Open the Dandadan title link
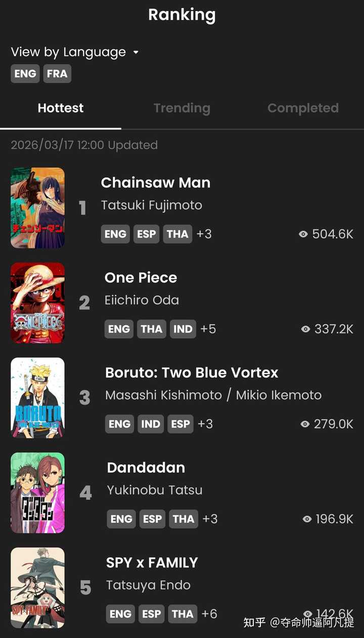Image resolution: width=364 pixels, height=638 pixels. pos(146,467)
